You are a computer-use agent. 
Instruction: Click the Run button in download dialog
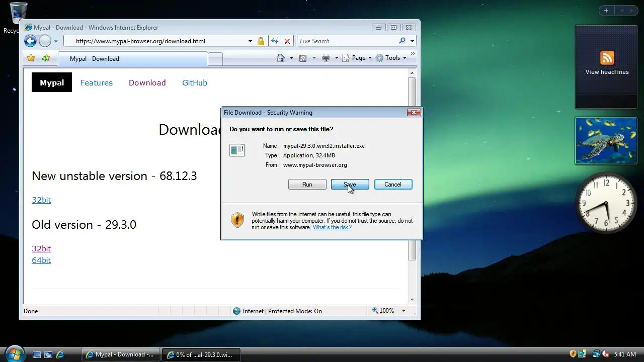(307, 185)
